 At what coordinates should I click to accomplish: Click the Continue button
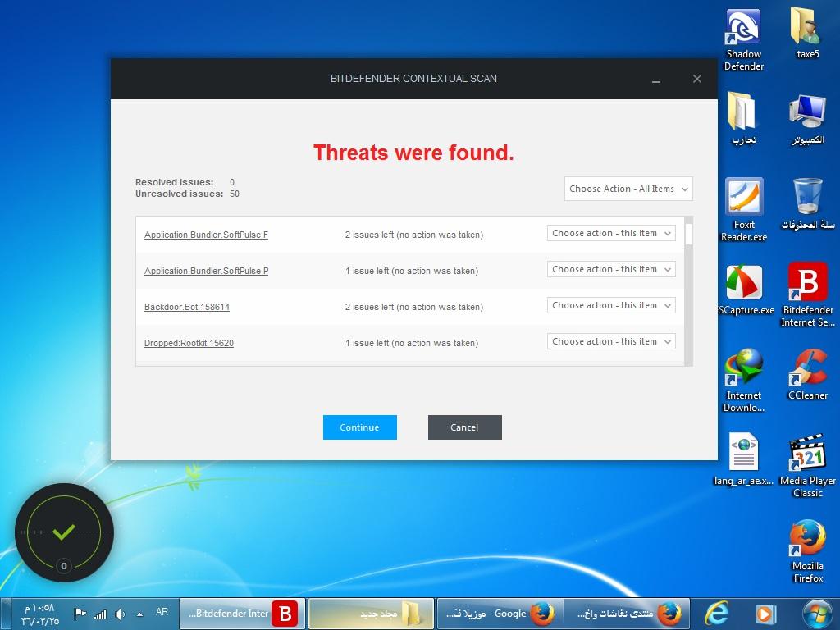[x=360, y=427]
